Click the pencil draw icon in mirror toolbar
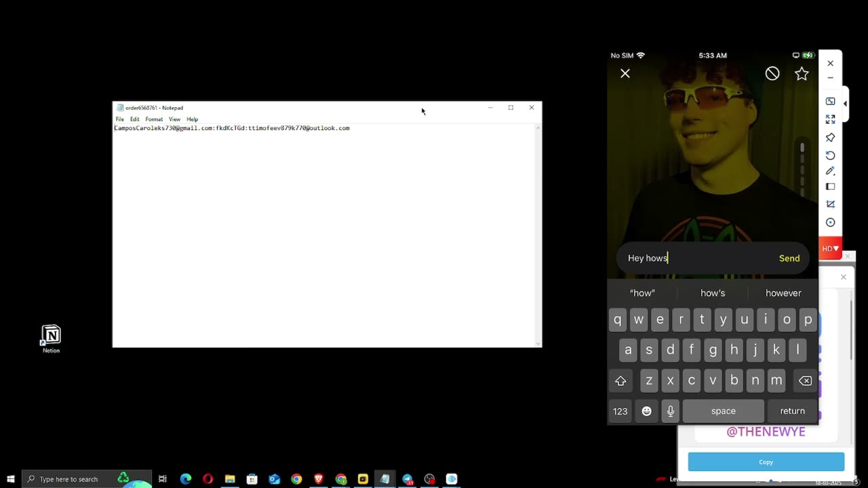Screen dimensions: 868x488 [x=830, y=171]
